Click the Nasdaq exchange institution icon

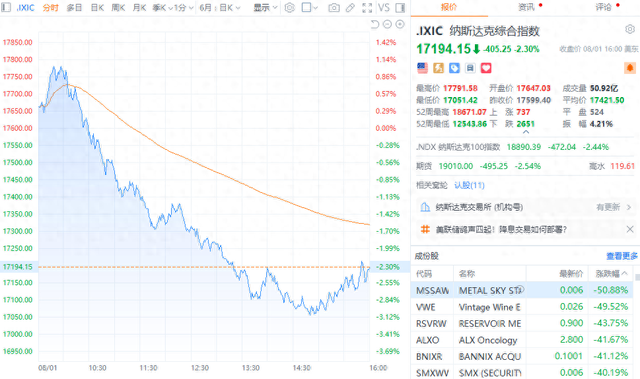click(425, 207)
